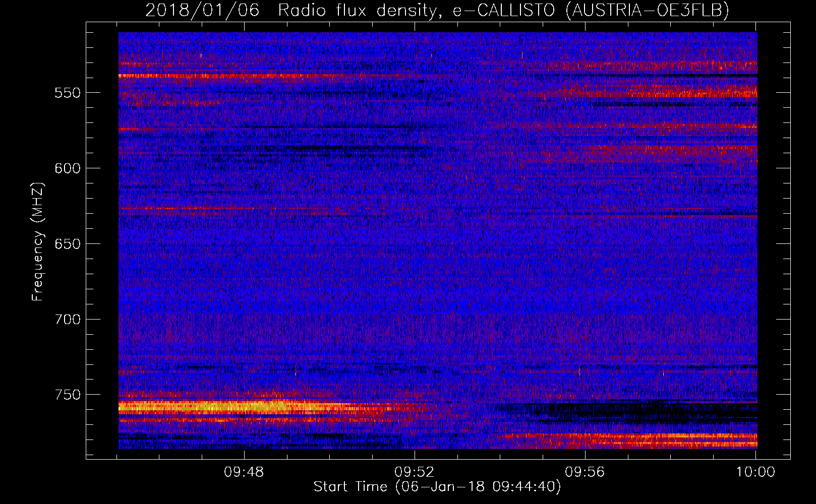Click the 09:48 time tick label

tap(244, 472)
